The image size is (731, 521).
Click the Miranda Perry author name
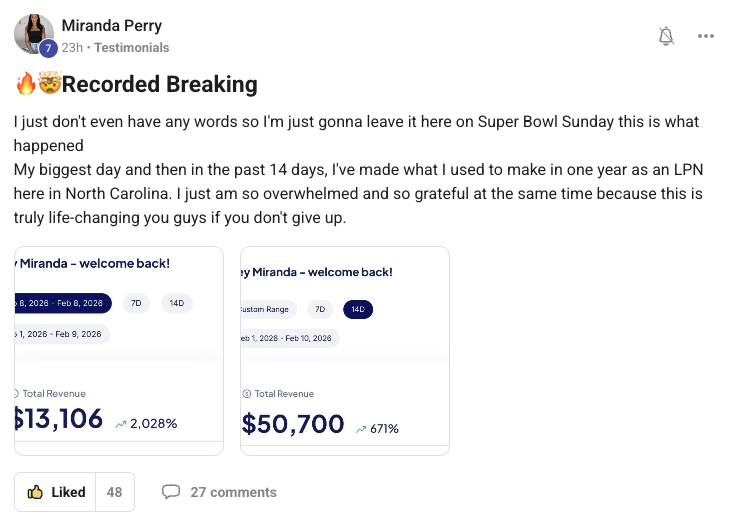(x=111, y=26)
